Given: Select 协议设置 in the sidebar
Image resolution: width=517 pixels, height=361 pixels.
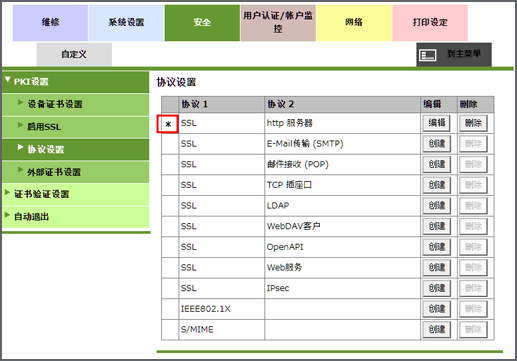Looking at the screenshot, I should (x=75, y=149).
